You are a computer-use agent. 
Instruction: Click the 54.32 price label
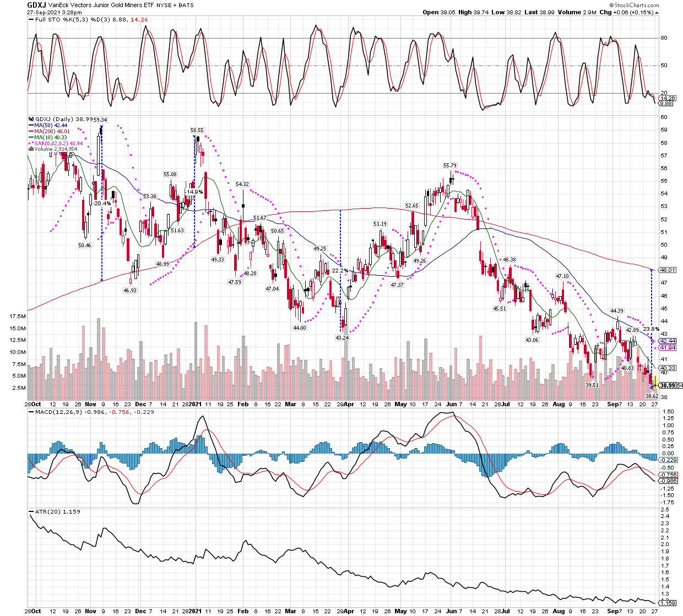(242, 184)
